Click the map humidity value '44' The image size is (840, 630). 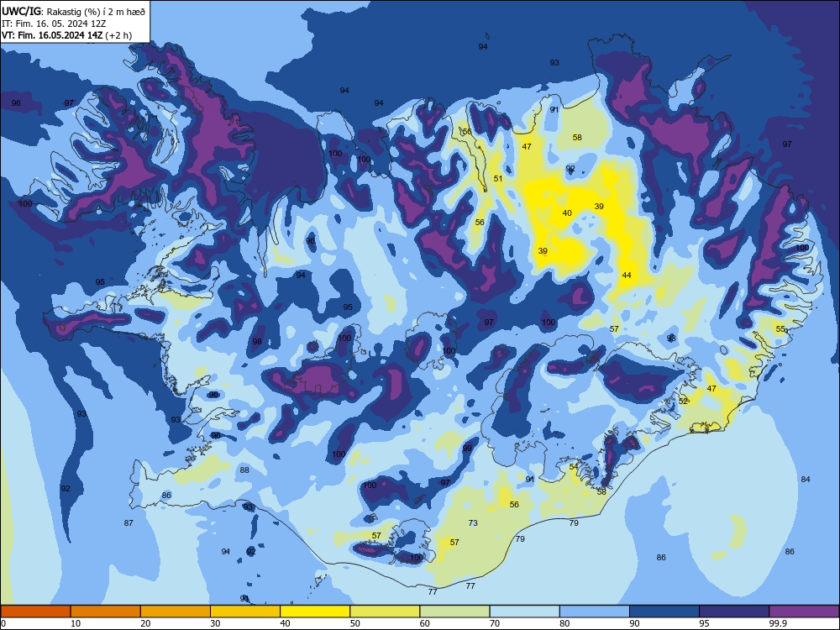point(627,275)
